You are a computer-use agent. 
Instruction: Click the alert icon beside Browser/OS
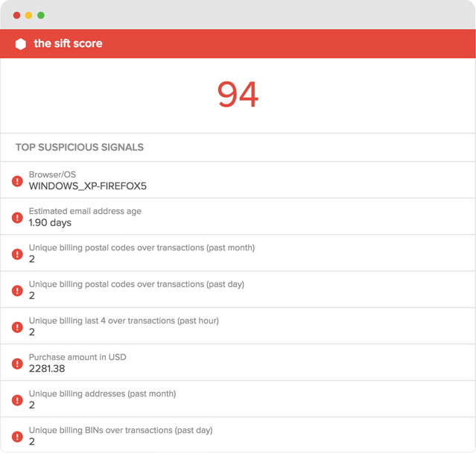tap(17, 181)
